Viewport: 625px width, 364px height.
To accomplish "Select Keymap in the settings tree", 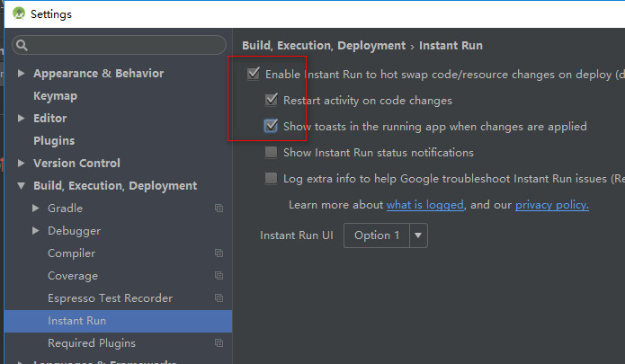I will click(x=56, y=96).
